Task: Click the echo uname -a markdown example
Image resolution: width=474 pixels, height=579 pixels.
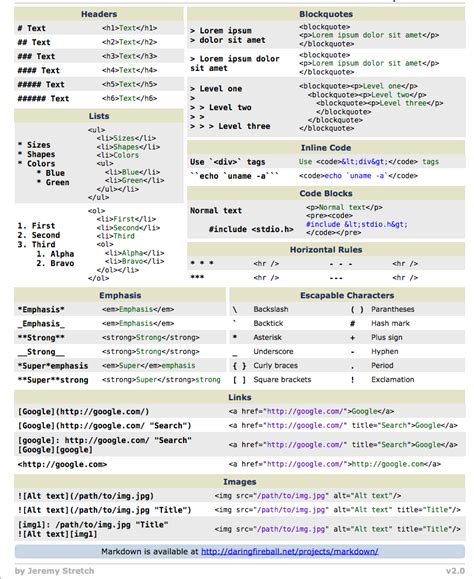Action: pyautogui.click(x=234, y=176)
